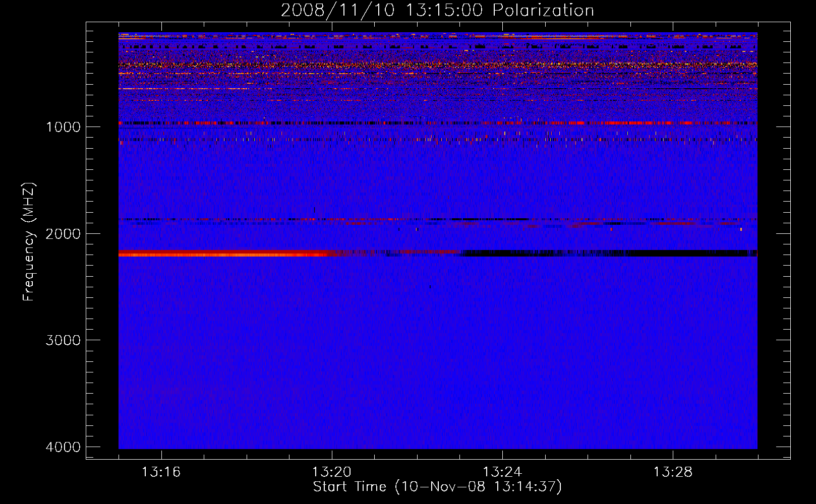Viewport: 816px width, 504px height.
Task: Click the 13:24 time tick label
Action: [x=502, y=472]
